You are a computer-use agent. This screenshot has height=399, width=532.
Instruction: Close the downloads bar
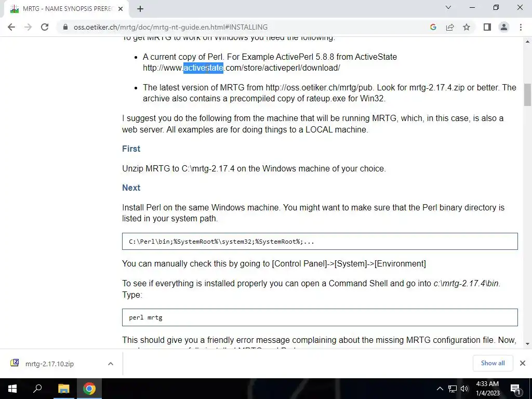523,363
